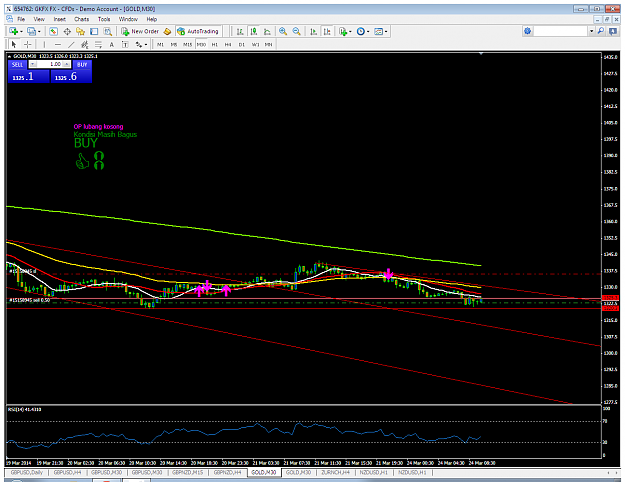
Task: Click the search magnifier button
Action: click(601, 31)
